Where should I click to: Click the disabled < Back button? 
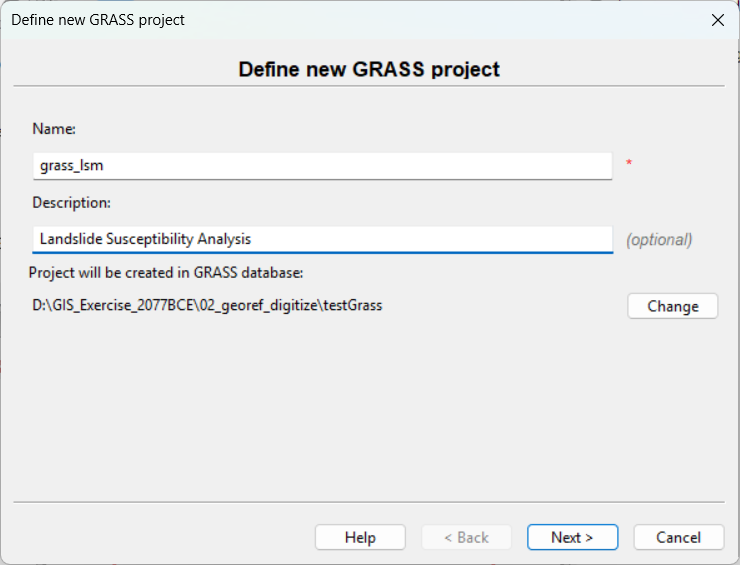tap(466, 537)
